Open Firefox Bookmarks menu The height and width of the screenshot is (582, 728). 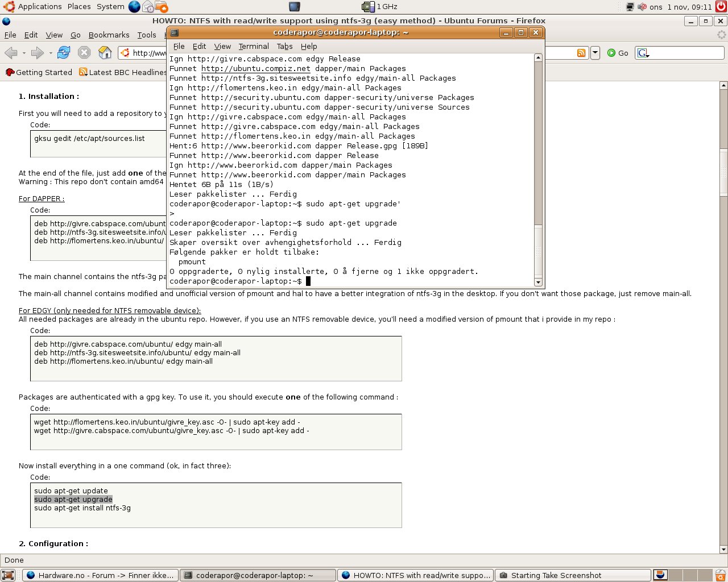109,35
